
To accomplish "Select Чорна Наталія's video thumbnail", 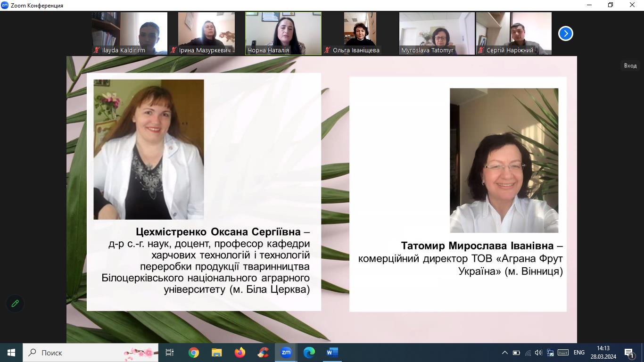I will 283,33.
